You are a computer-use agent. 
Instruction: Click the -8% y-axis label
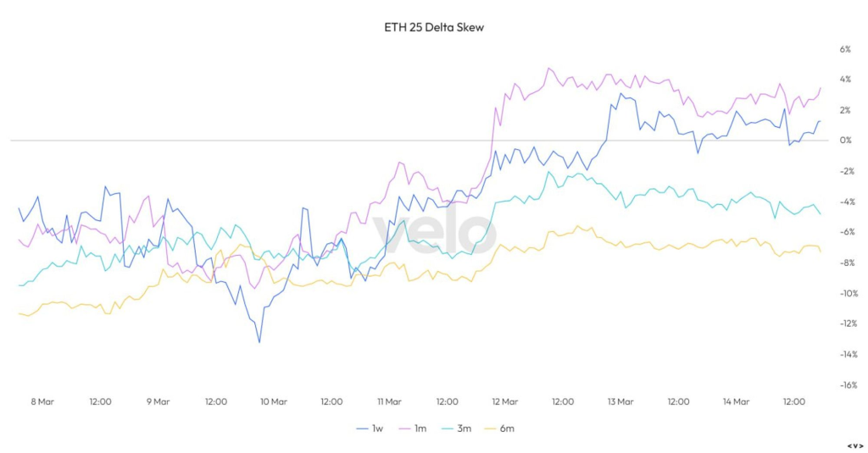pos(843,263)
